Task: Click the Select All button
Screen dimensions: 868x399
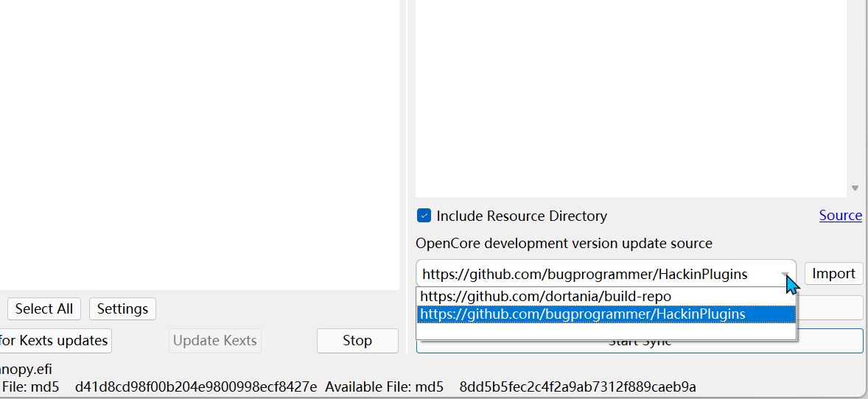Action: pos(43,308)
